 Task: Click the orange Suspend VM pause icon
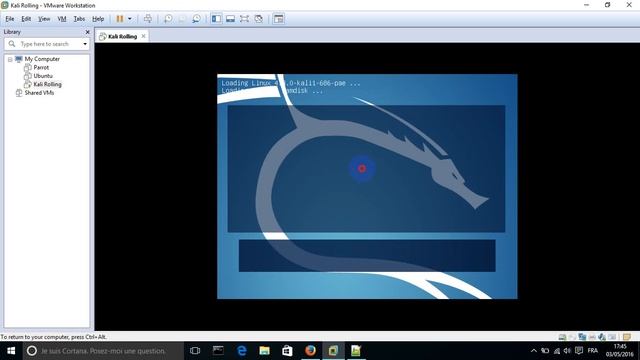(x=120, y=19)
